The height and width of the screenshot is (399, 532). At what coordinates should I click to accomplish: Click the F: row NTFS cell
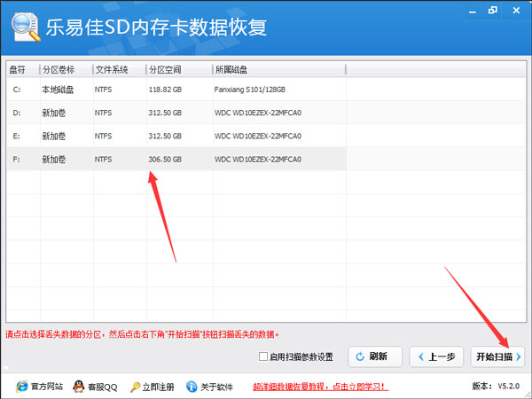click(103, 159)
